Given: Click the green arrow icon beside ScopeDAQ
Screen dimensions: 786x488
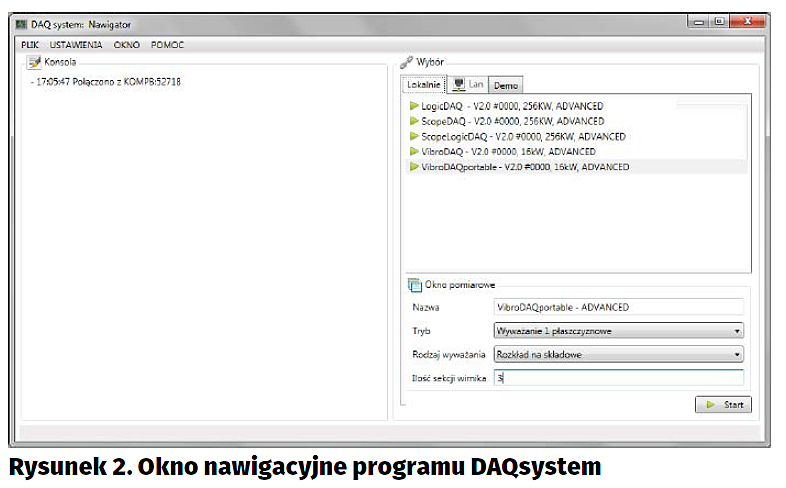Looking at the screenshot, I should coord(413,121).
